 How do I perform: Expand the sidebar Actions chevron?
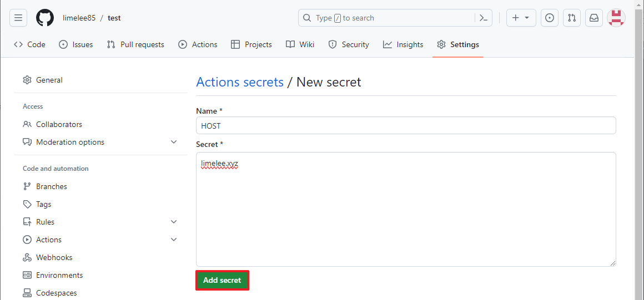tap(174, 240)
